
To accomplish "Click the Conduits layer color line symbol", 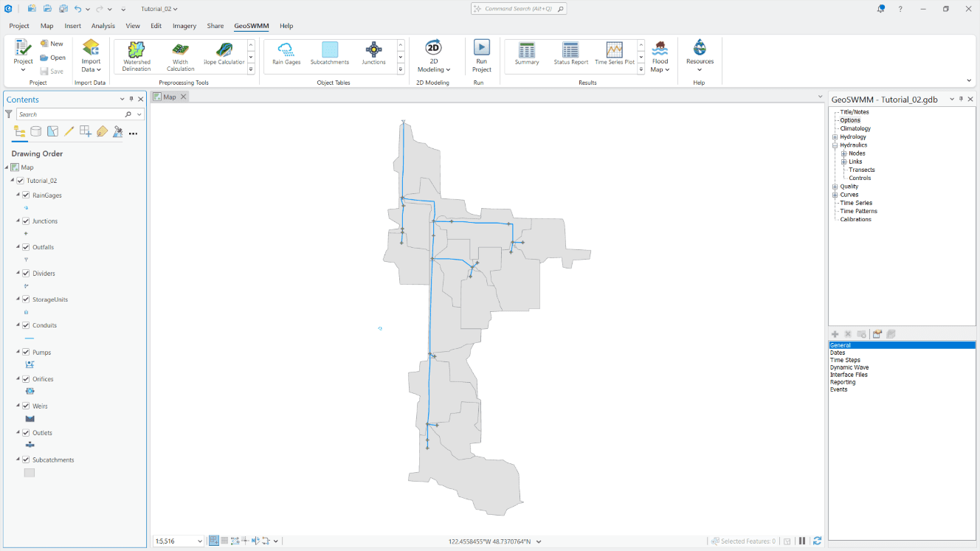I will point(28,339).
